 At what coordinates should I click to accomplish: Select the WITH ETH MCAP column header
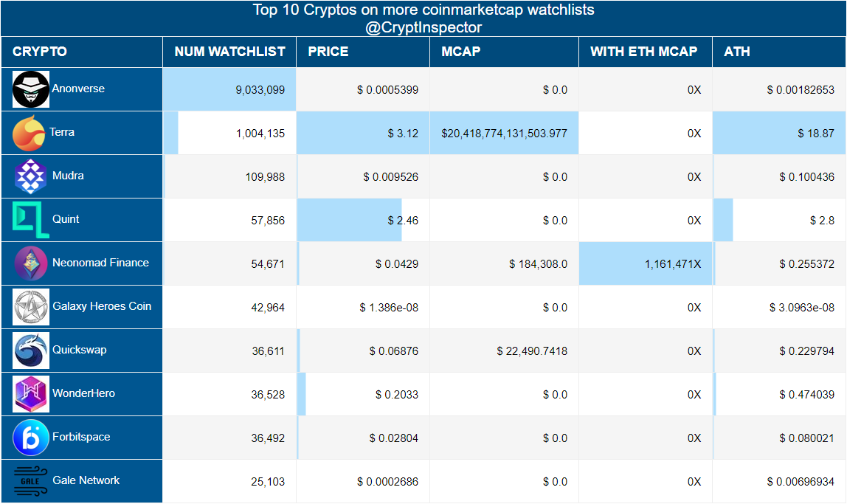click(x=644, y=52)
